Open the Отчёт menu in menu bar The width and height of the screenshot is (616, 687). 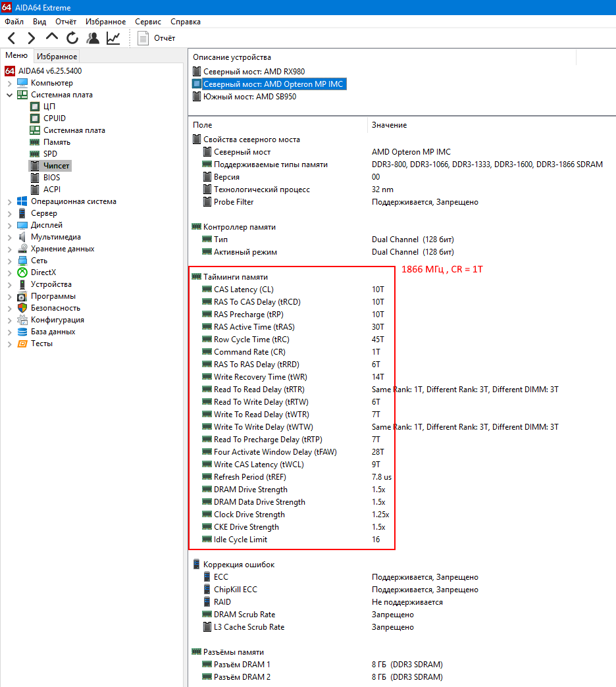coord(66,22)
